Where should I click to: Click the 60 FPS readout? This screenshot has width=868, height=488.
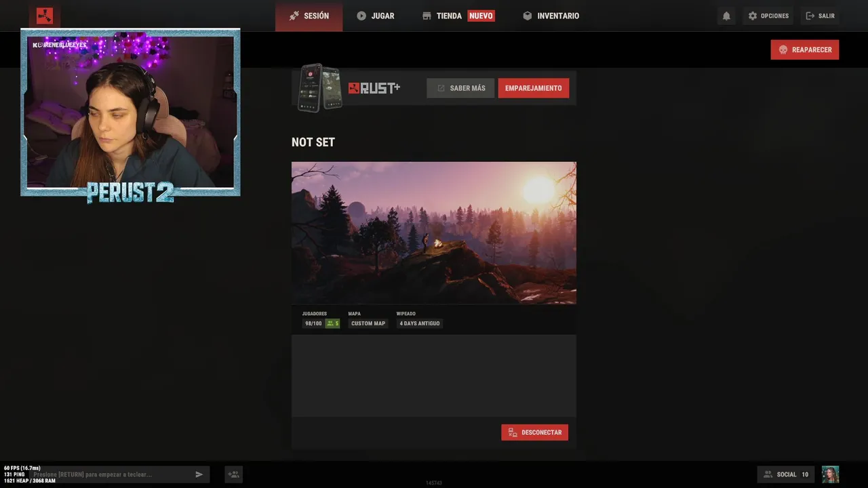pos(22,468)
